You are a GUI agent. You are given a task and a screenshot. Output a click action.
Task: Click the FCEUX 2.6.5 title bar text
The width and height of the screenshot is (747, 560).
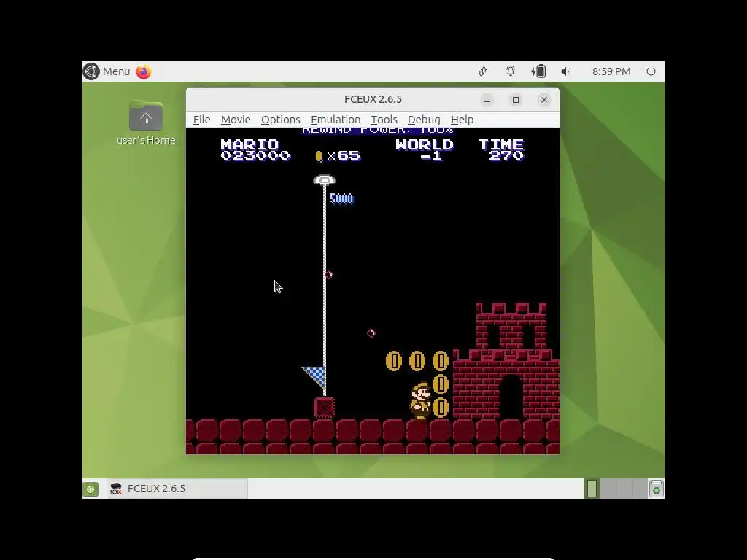tap(373, 99)
